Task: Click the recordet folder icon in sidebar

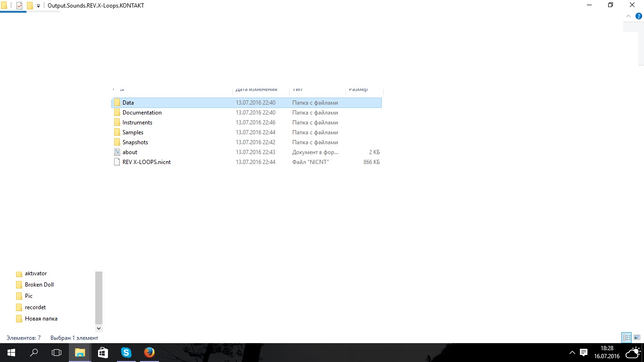Action: 19,307
